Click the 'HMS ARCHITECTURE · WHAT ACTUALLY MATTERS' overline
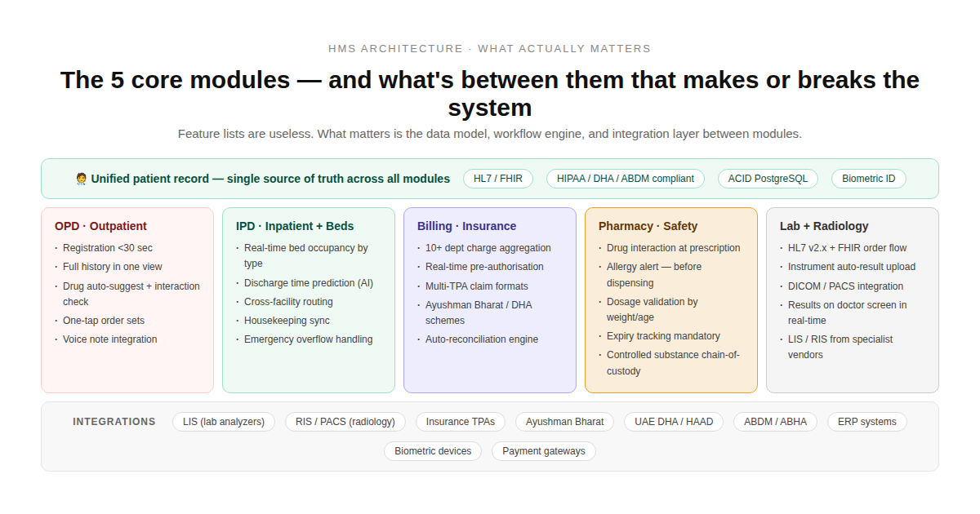The height and width of the screenshot is (514, 980). (490, 48)
